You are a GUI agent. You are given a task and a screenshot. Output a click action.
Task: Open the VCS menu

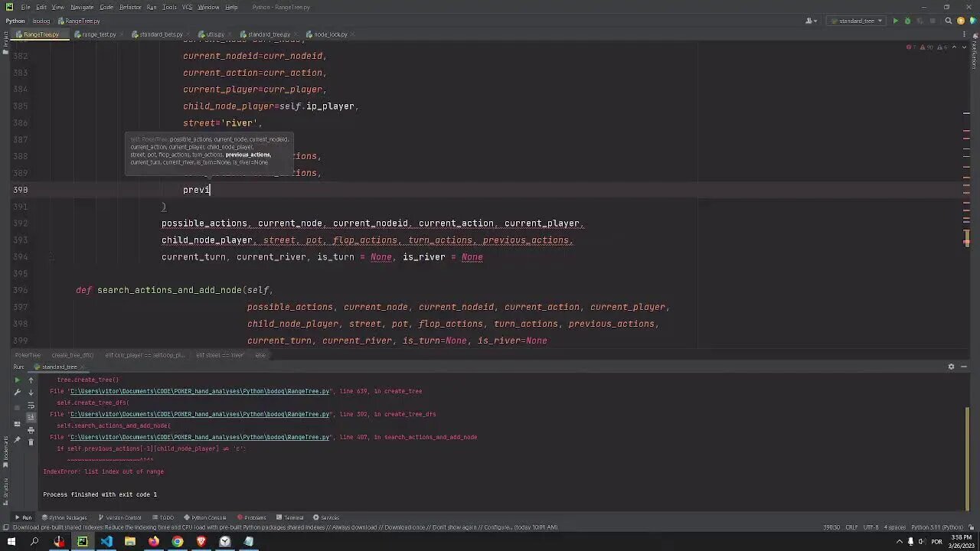click(x=188, y=7)
